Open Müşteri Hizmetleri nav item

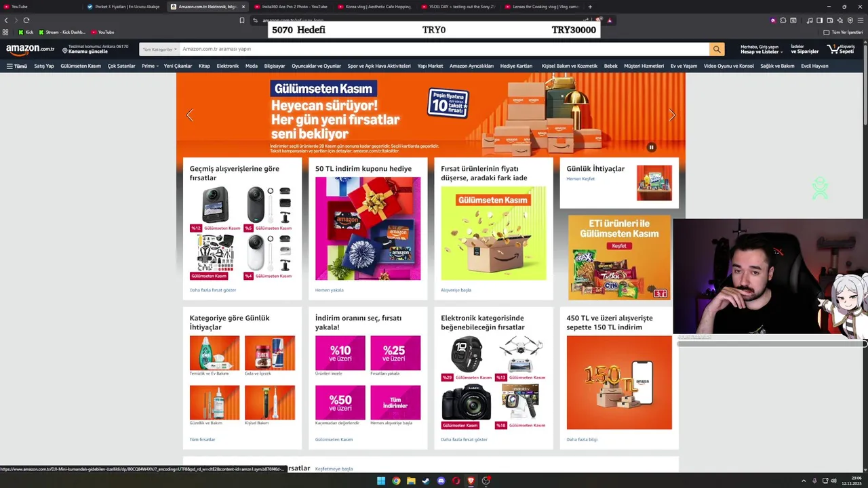(644, 66)
